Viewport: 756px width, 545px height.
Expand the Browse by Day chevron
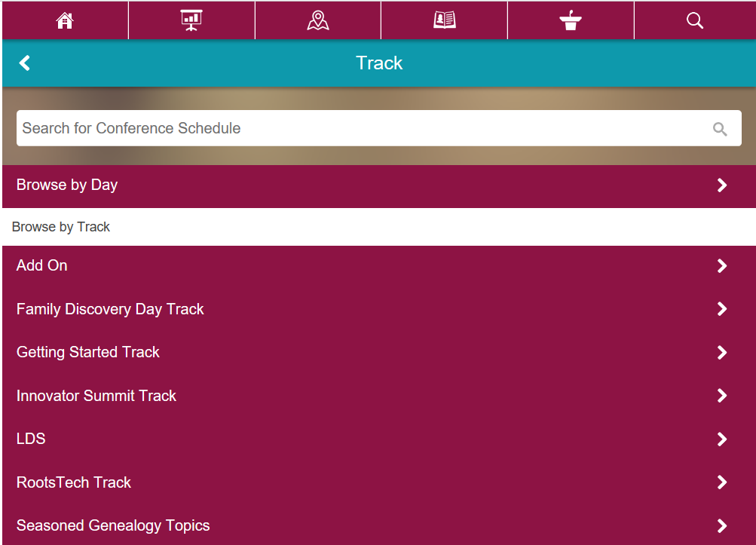click(x=722, y=185)
